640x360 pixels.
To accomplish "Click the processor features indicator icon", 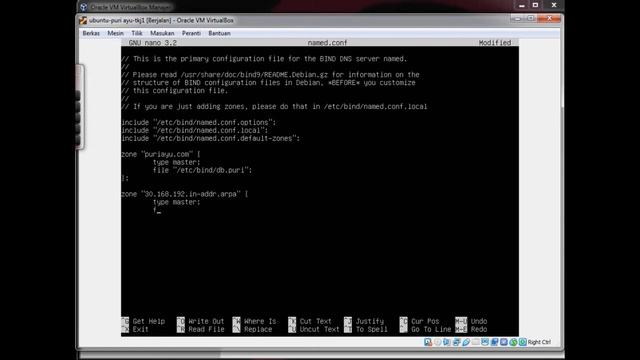I will [x=504, y=342].
